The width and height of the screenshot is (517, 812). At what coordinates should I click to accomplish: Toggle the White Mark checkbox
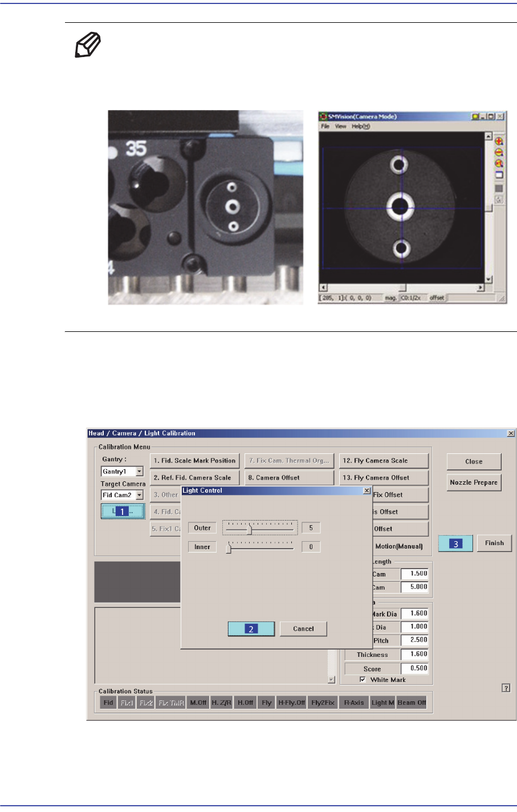363,680
